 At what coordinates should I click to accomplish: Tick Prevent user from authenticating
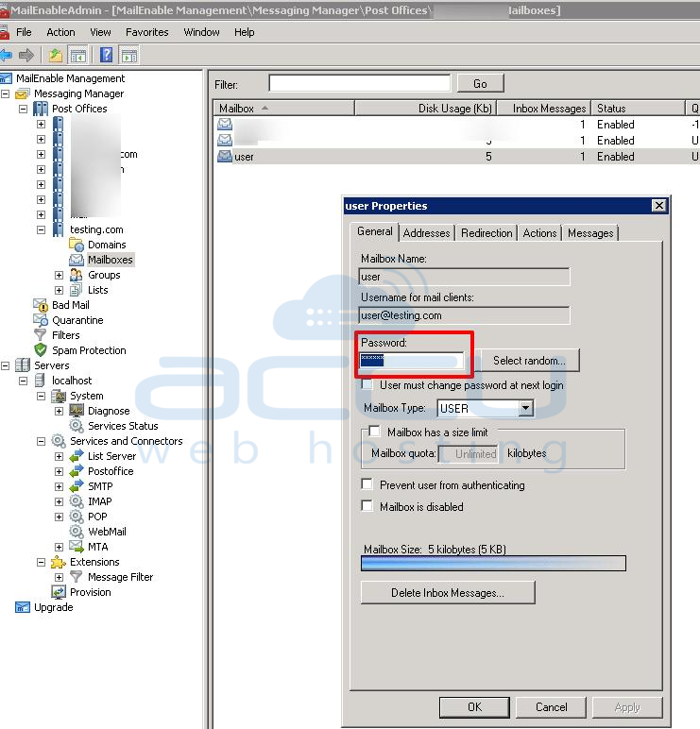click(367, 485)
